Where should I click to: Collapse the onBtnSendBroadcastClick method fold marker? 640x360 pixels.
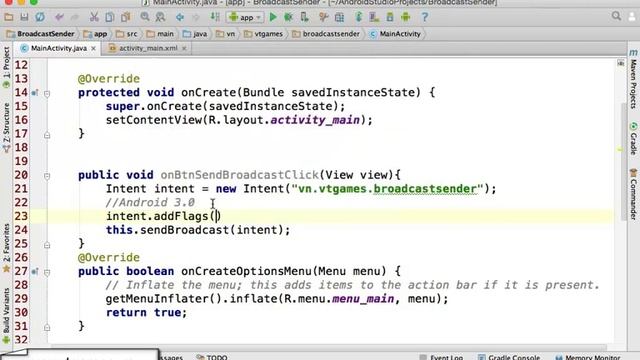click(47, 176)
